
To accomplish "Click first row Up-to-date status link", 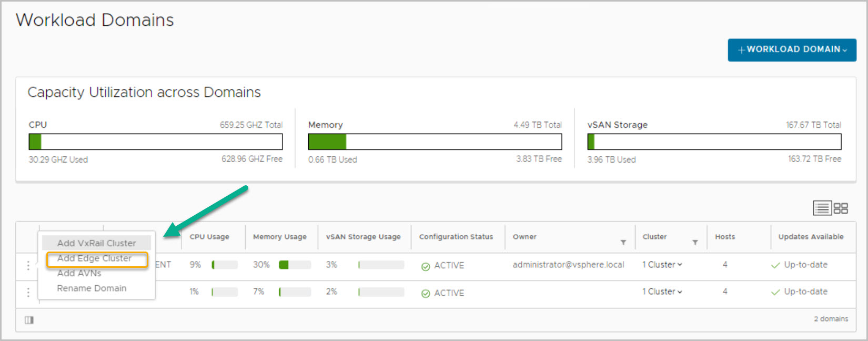I will pyautogui.click(x=805, y=265).
